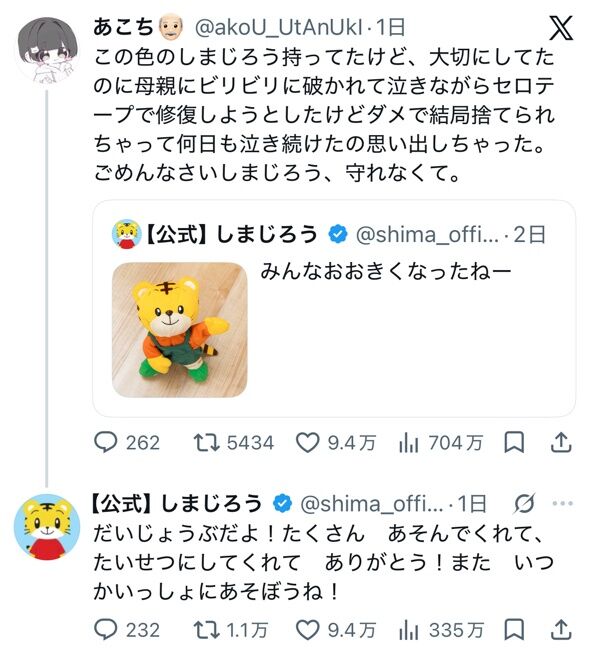Screen dimensions: 590x662
Task: Open quoted post みんなおおきくなったねー
Action: click(334, 309)
